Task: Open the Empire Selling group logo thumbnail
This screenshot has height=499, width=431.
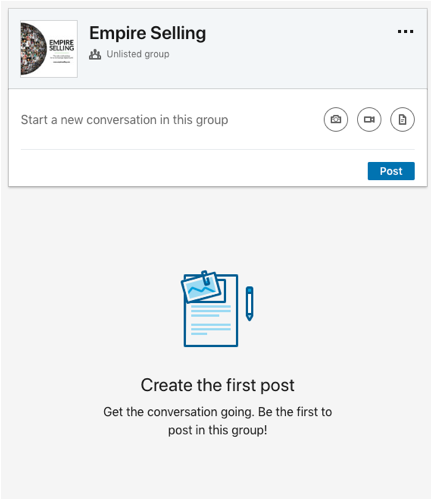Action: [49, 49]
